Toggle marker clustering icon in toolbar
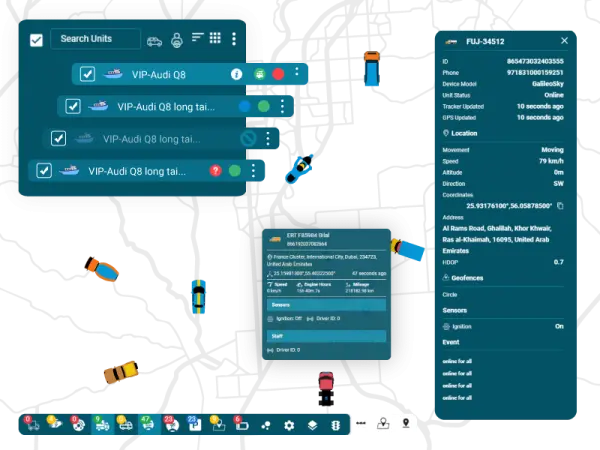 [266, 425]
